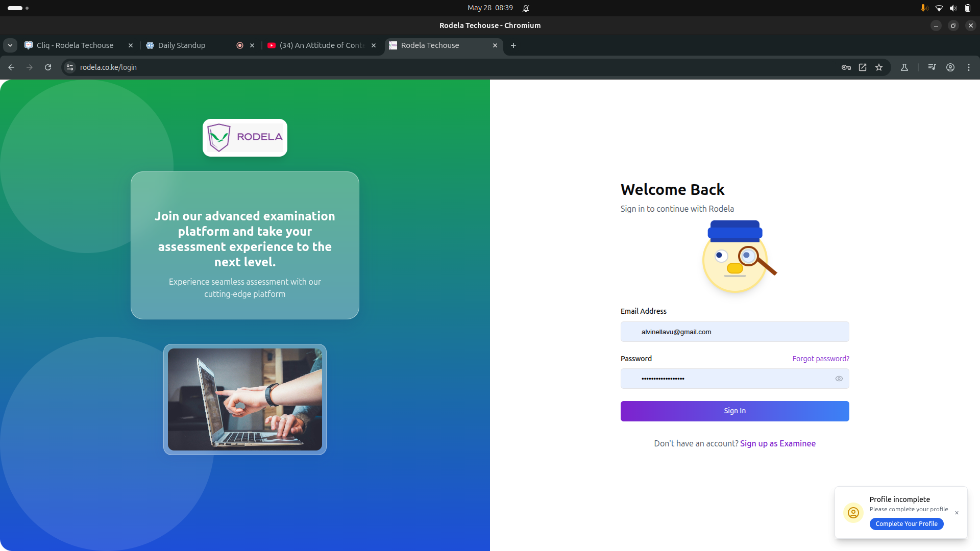Reload the page with refresh icon
The height and width of the screenshot is (551, 980).
pos(48,67)
